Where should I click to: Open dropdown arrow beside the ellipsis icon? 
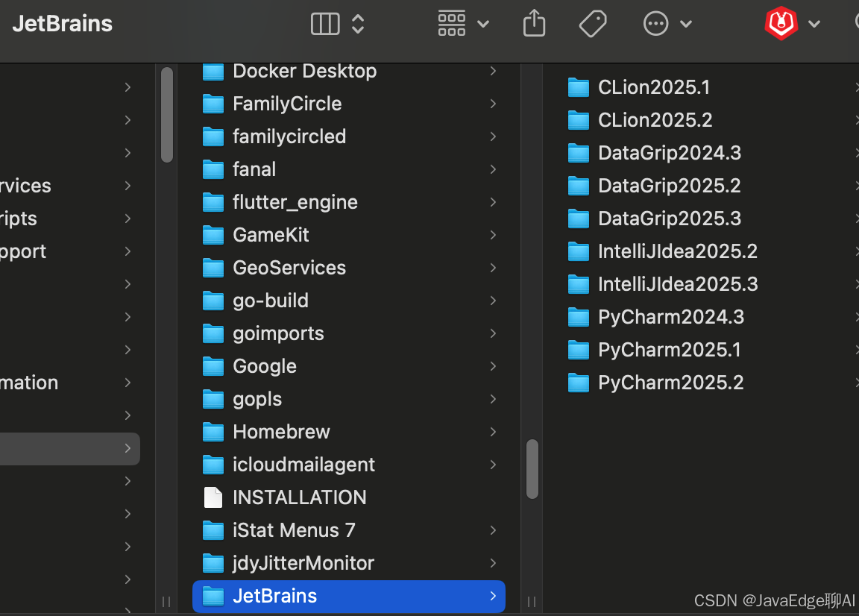686,24
